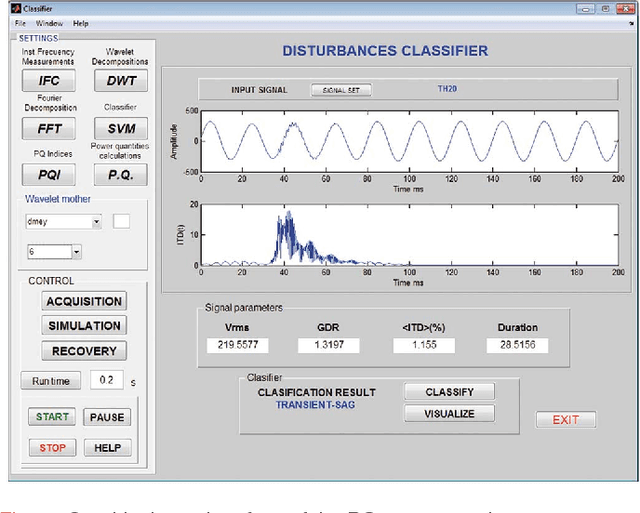Click the Classifier window title icon
The image size is (640, 513).
pyautogui.click(x=16, y=8)
